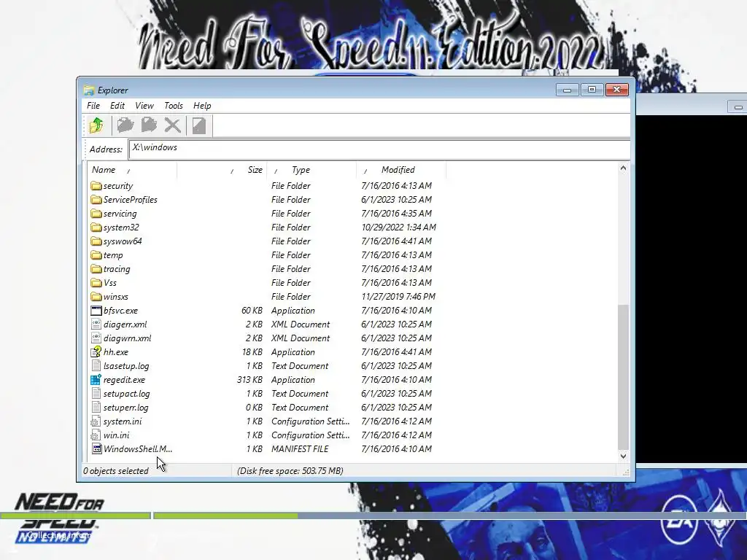The image size is (747, 560).
Task: Open the Edit menu
Action: 117,106
